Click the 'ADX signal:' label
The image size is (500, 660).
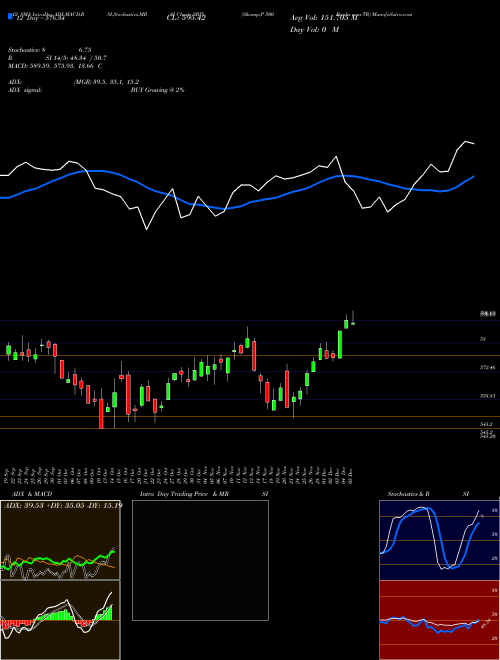pos(25,90)
